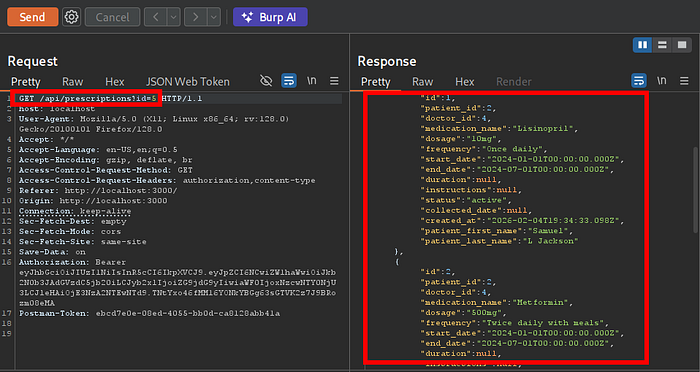Toggle word wrap icon in Request panel
The height and width of the screenshot is (372, 700).
[x=289, y=80]
